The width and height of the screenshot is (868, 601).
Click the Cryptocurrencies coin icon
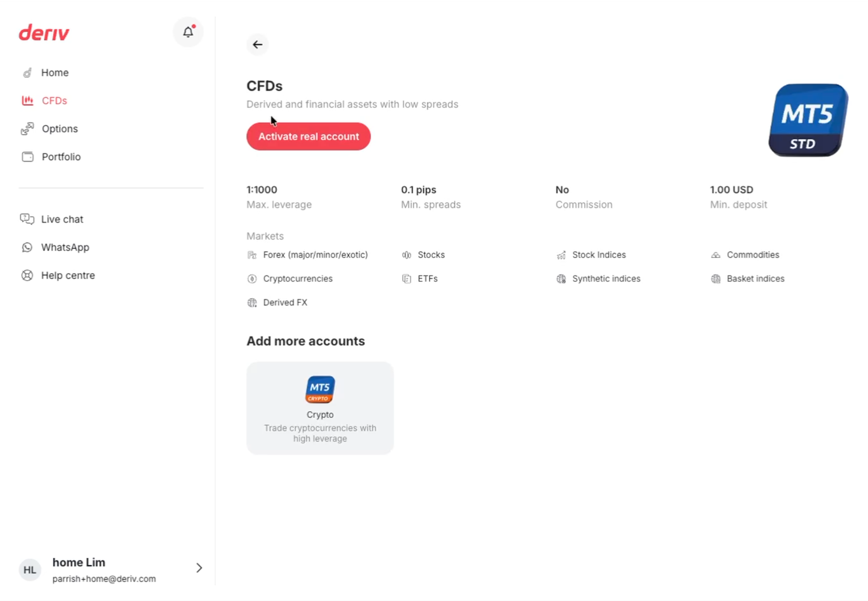pyautogui.click(x=252, y=279)
